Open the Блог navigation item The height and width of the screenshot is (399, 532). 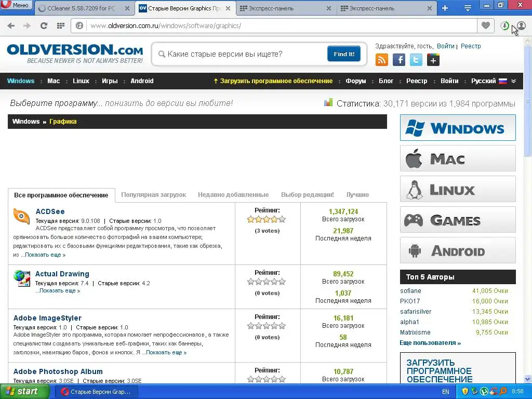click(x=386, y=81)
